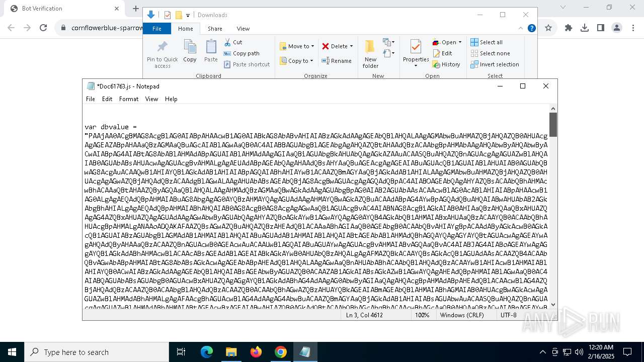644x362 pixels.
Task: Open Chrome downloads icon
Action: [585, 28]
